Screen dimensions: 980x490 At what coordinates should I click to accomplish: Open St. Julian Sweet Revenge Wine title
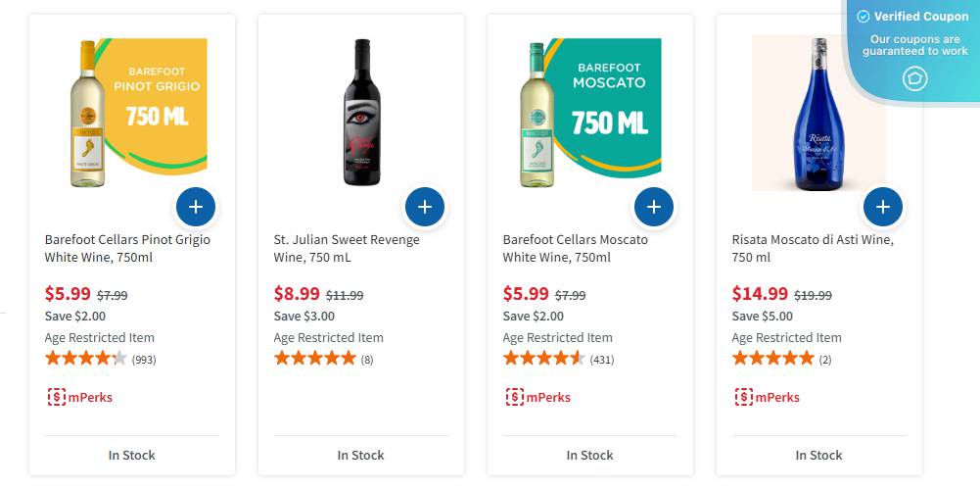(x=347, y=248)
